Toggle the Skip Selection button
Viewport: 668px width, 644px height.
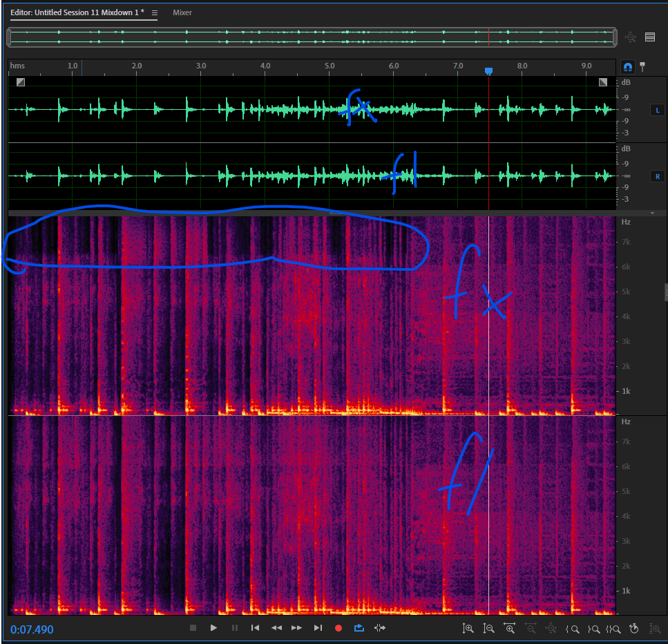[x=379, y=628]
